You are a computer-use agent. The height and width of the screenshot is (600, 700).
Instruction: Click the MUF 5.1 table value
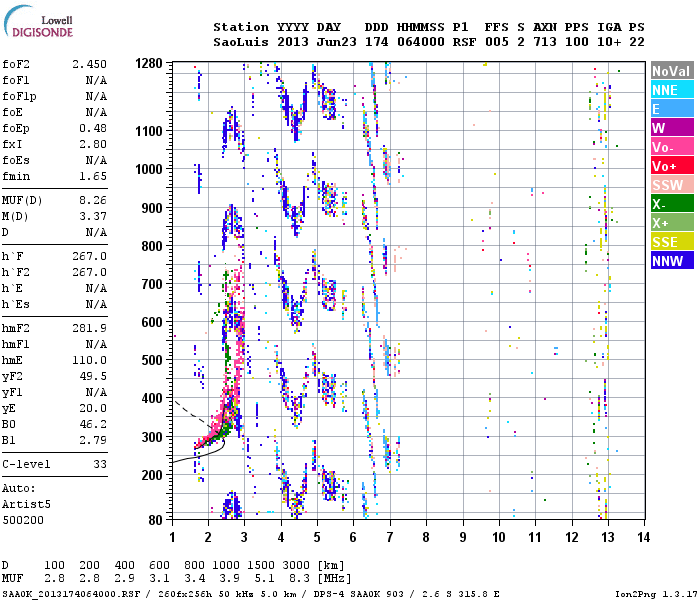point(264,579)
